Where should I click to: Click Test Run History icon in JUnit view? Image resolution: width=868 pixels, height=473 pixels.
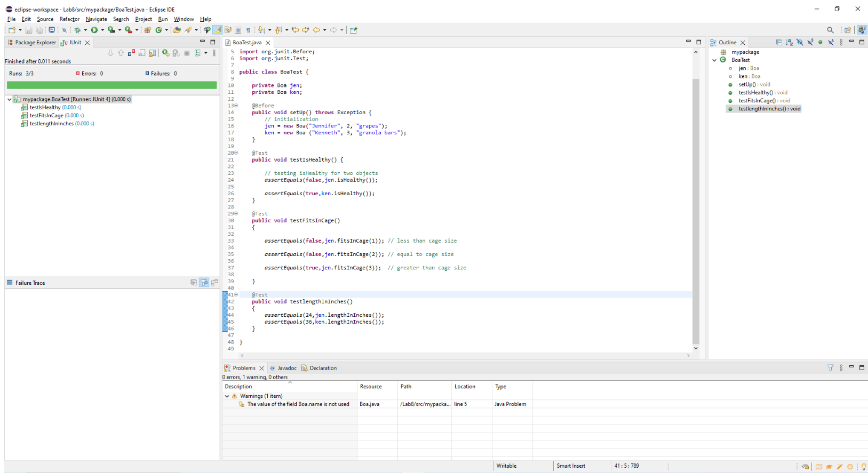click(x=197, y=53)
